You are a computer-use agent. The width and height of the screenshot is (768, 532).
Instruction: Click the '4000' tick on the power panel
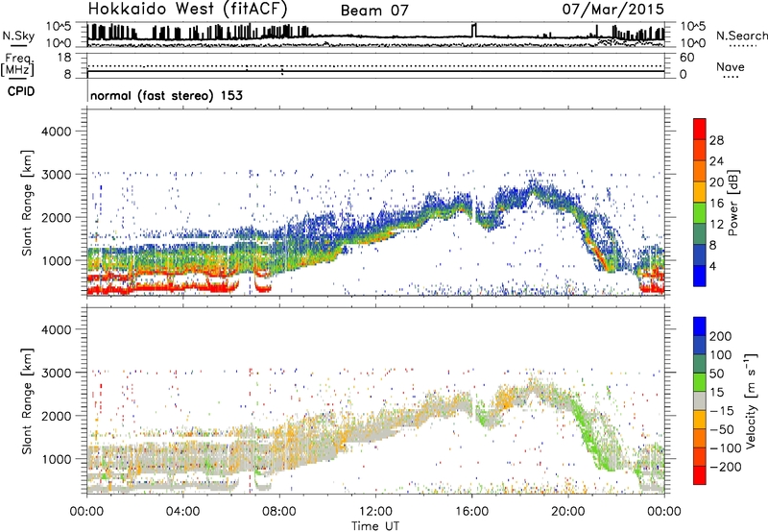57,132
